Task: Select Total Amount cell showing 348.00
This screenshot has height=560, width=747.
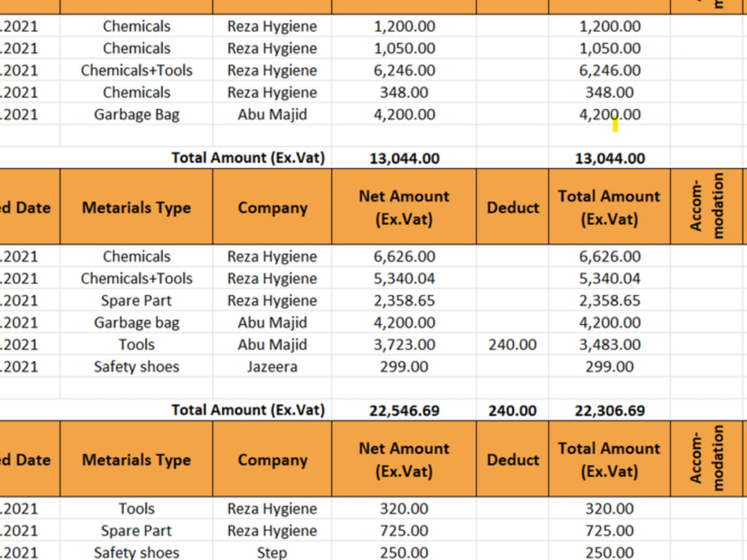Action: click(610, 93)
